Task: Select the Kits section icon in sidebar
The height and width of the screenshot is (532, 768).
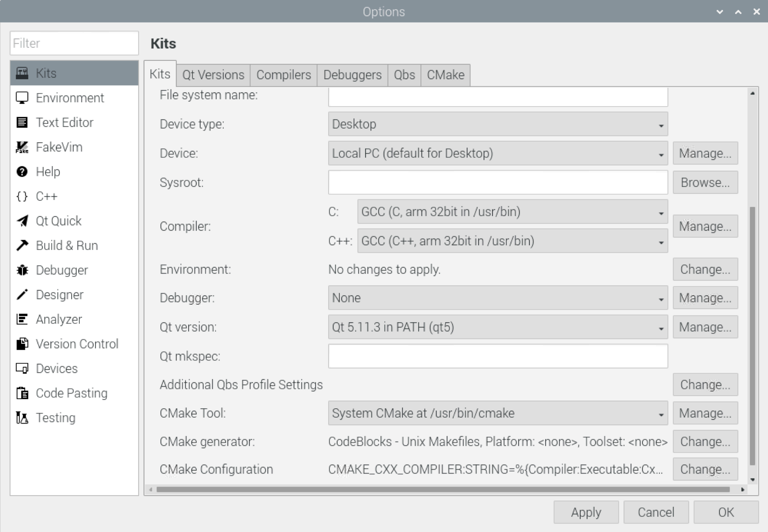Action: click(x=22, y=73)
